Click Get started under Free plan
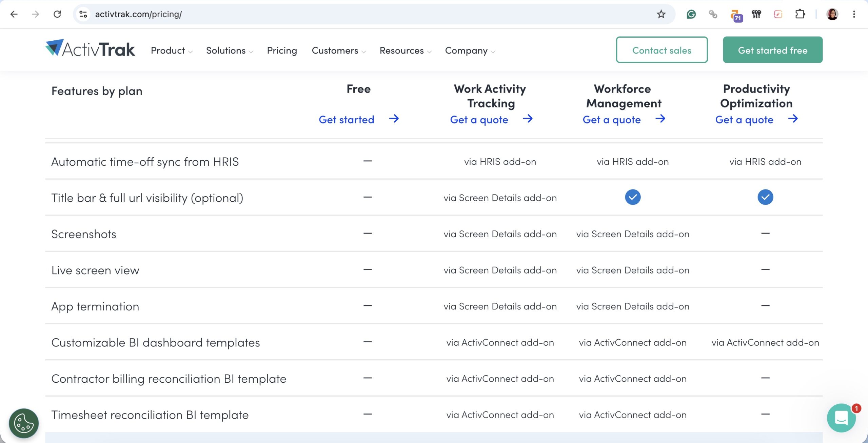 pos(346,119)
